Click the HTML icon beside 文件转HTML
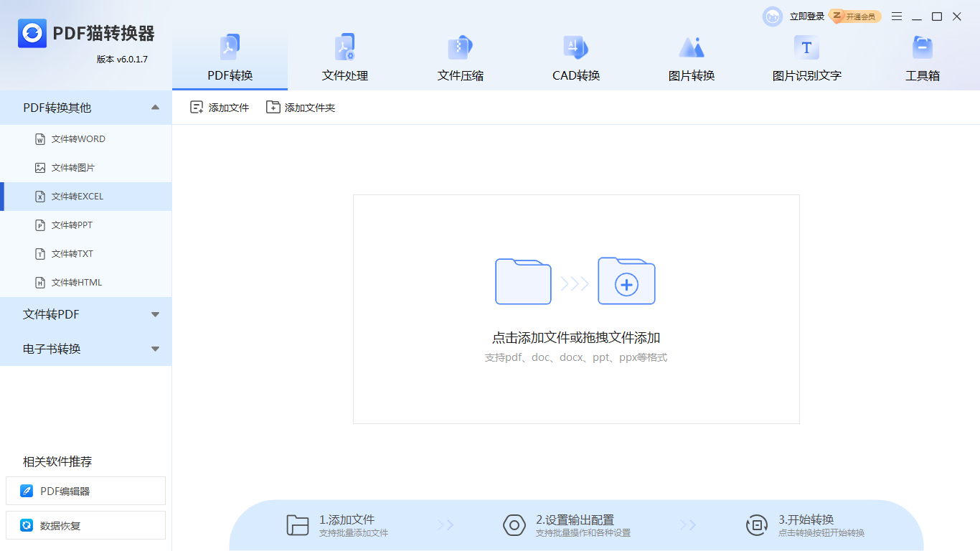This screenshot has height=551, width=980. click(x=40, y=283)
